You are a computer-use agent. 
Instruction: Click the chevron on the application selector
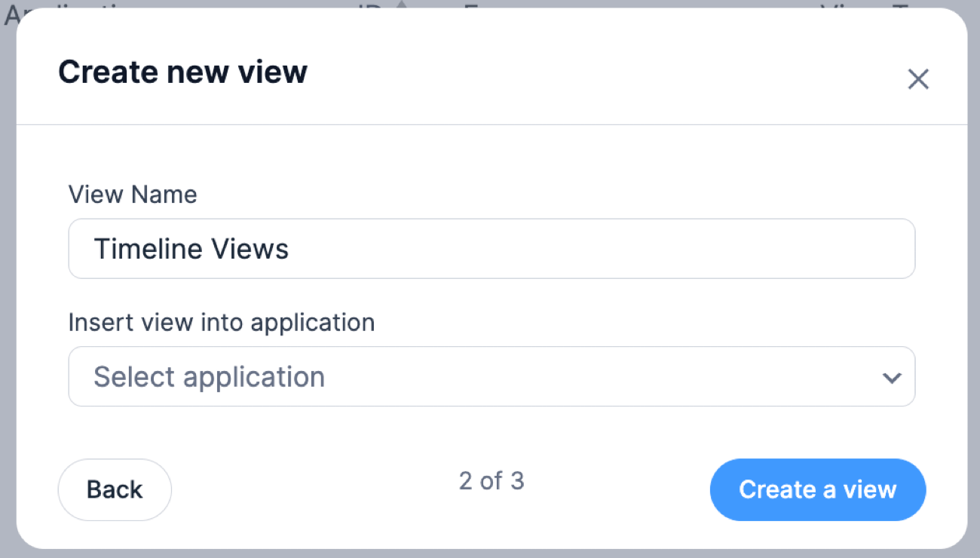pos(892,378)
